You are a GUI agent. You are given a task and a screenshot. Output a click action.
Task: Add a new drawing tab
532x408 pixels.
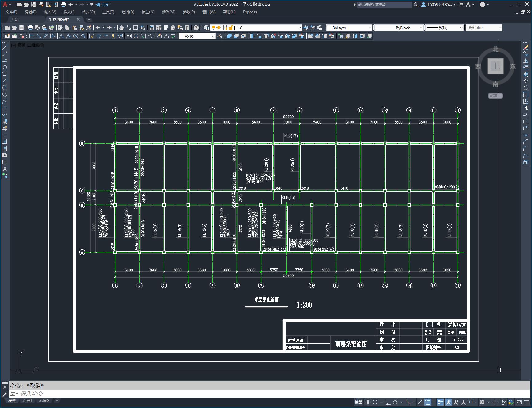pos(89,19)
